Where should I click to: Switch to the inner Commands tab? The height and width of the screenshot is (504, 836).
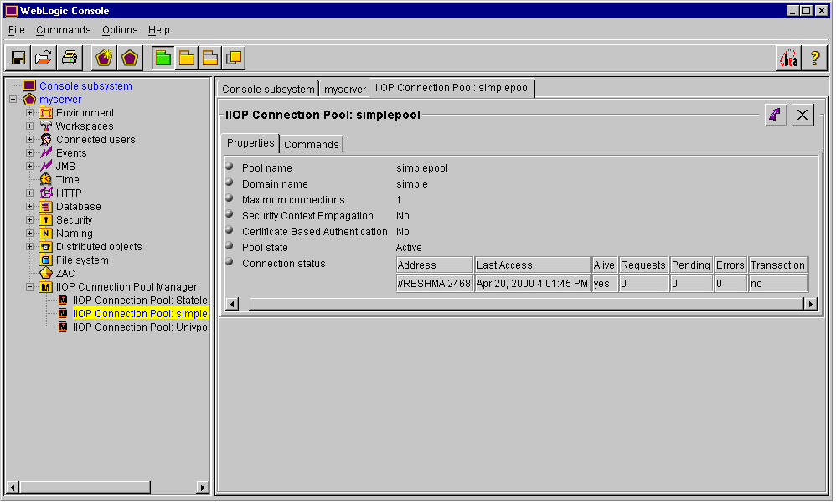pos(312,144)
